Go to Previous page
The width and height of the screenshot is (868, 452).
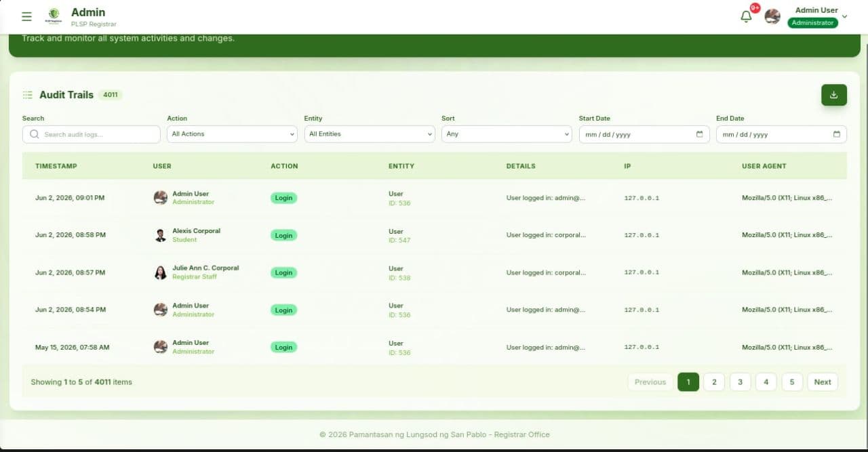(650, 382)
